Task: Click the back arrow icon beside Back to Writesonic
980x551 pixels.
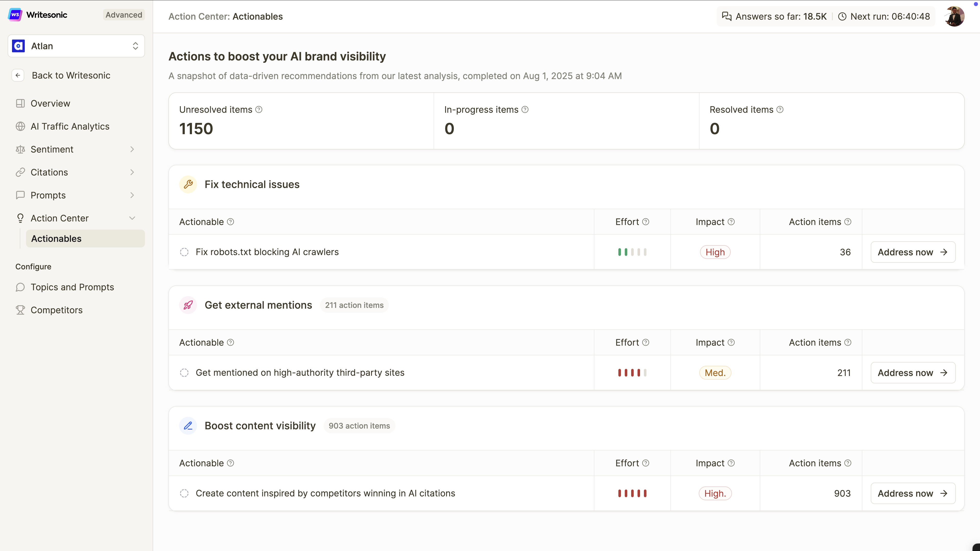Action: tap(18, 75)
